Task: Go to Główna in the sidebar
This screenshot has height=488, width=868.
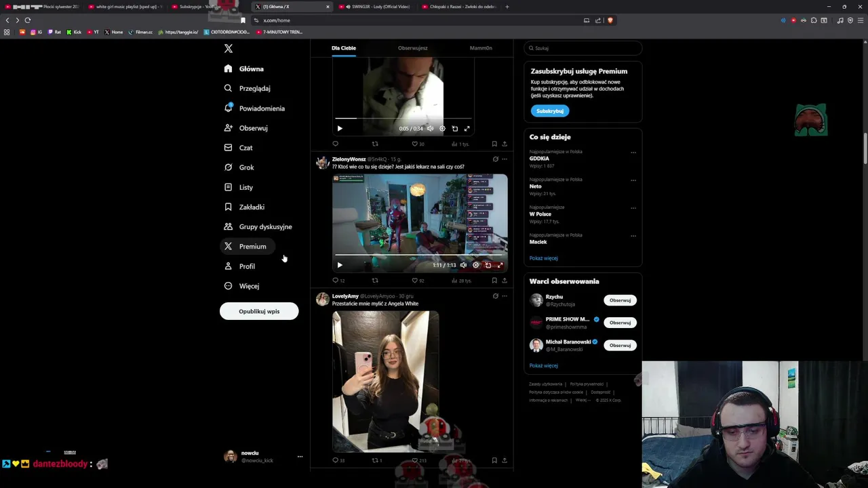Action: [x=244, y=68]
